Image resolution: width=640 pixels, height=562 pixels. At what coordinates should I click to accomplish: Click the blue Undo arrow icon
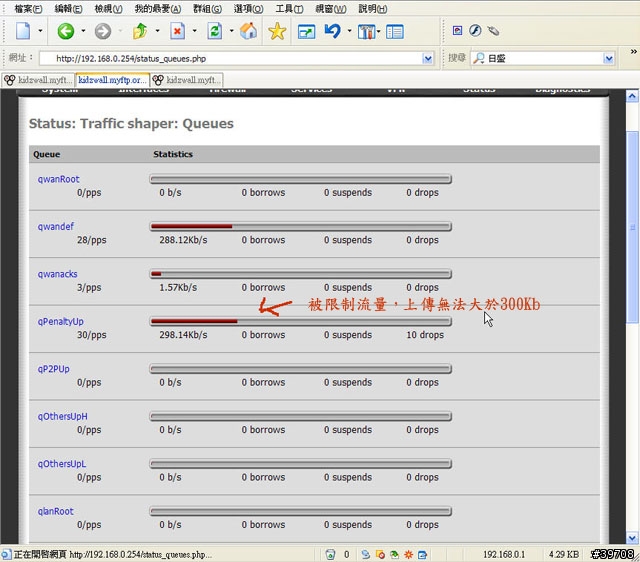tap(333, 31)
